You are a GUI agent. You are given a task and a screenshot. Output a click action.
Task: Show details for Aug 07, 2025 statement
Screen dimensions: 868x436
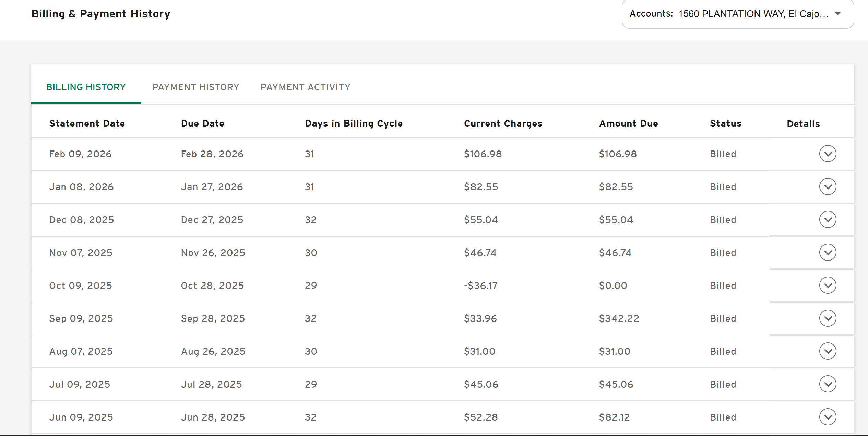pyautogui.click(x=828, y=351)
